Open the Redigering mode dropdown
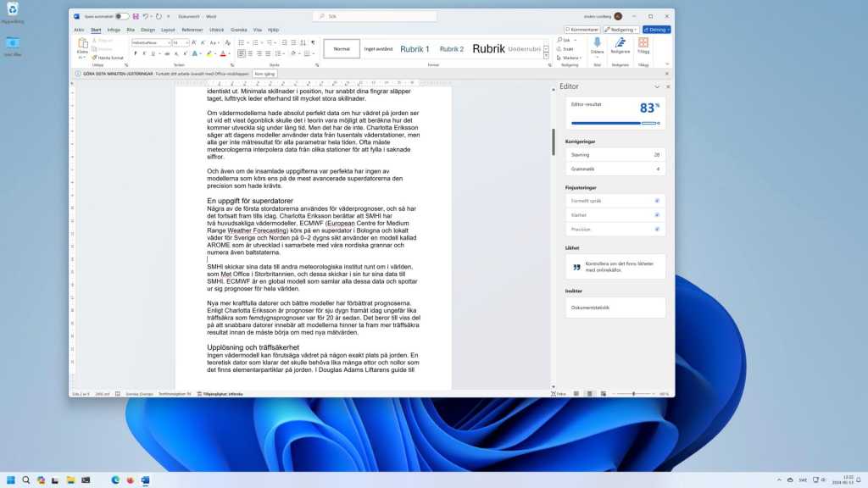868x488 pixels. click(621, 30)
